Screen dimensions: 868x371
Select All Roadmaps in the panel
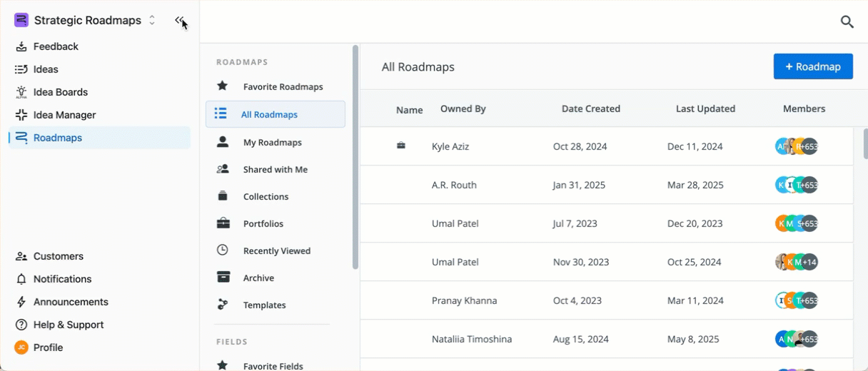click(269, 114)
